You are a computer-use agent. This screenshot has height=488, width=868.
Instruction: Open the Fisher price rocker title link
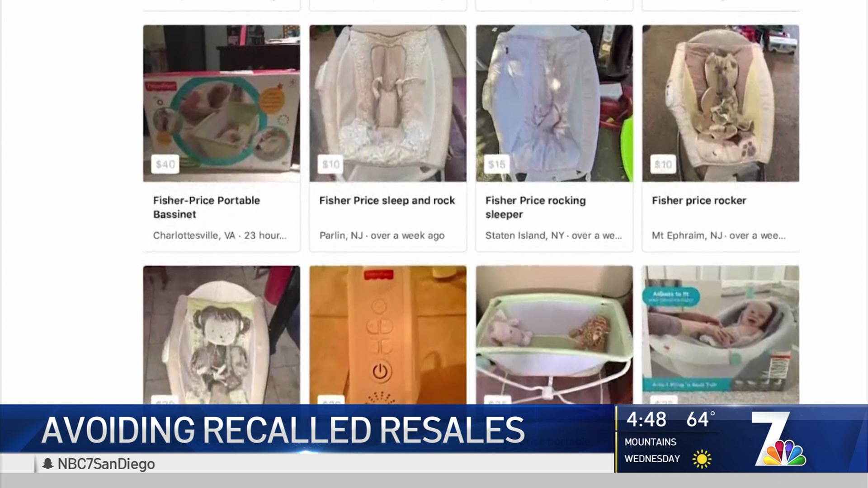[699, 201]
